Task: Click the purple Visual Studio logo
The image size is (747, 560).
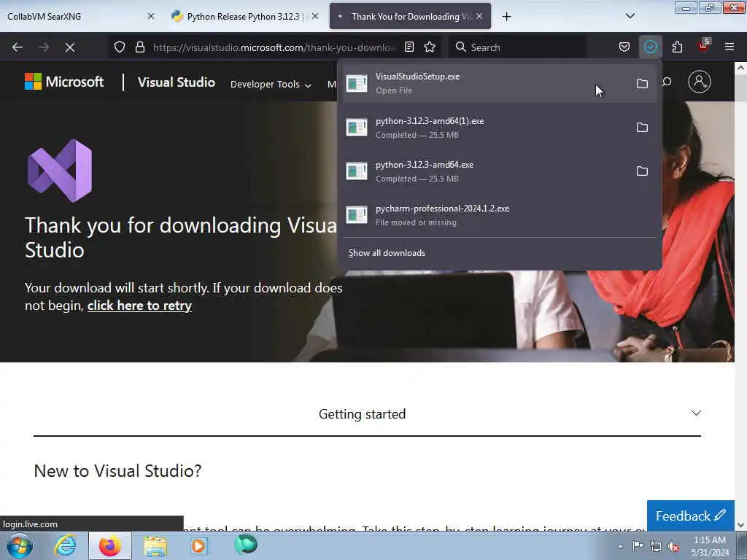Action: pyautogui.click(x=60, y=171)
